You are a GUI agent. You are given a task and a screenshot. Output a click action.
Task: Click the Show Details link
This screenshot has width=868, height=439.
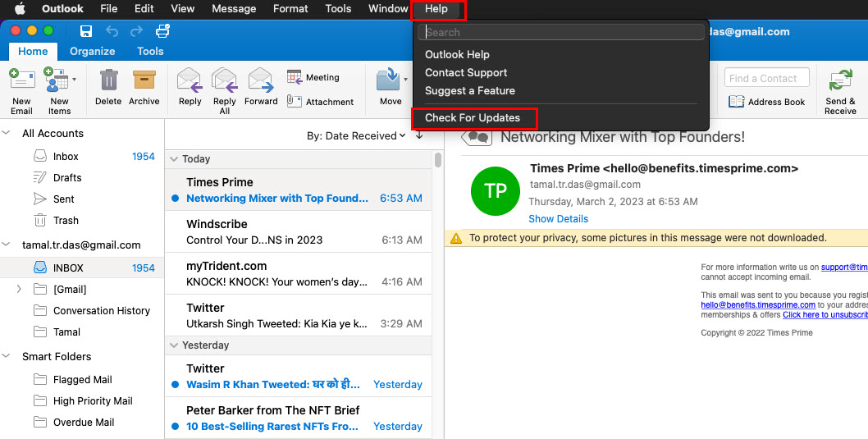pos(558,219)
